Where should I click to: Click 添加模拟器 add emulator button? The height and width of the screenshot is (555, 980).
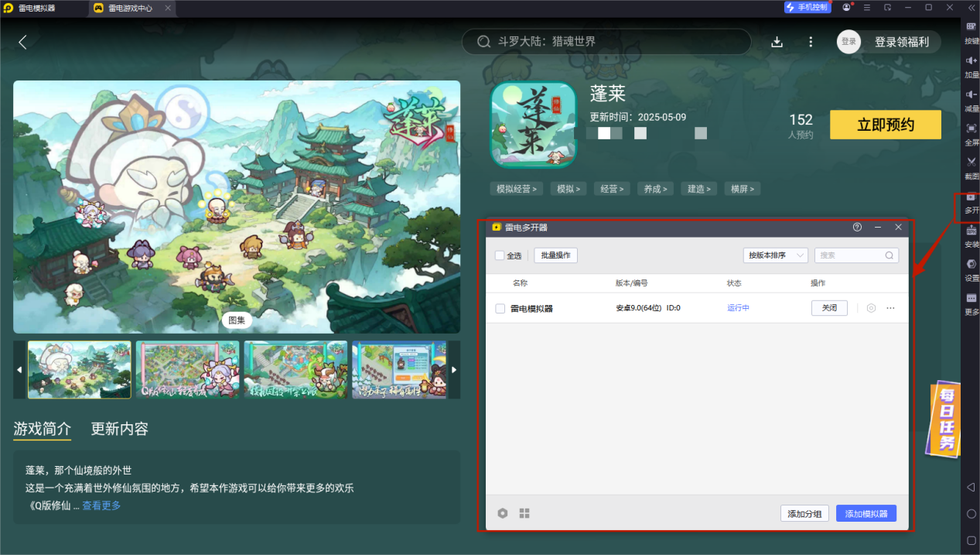coord(866,513)
